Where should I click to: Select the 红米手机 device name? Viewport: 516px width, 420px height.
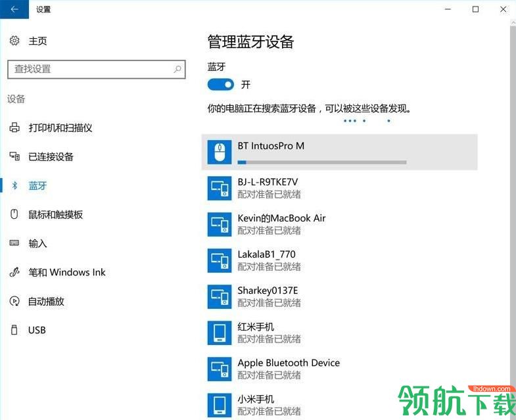click(x=256, y=327)
